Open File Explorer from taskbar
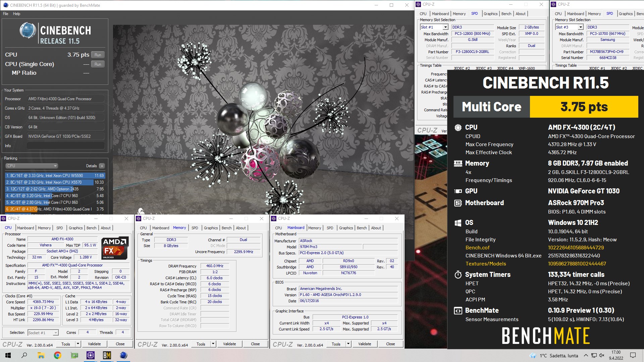Image resolution: width=644 pixels, height=362 pixels. click(41, 355)
